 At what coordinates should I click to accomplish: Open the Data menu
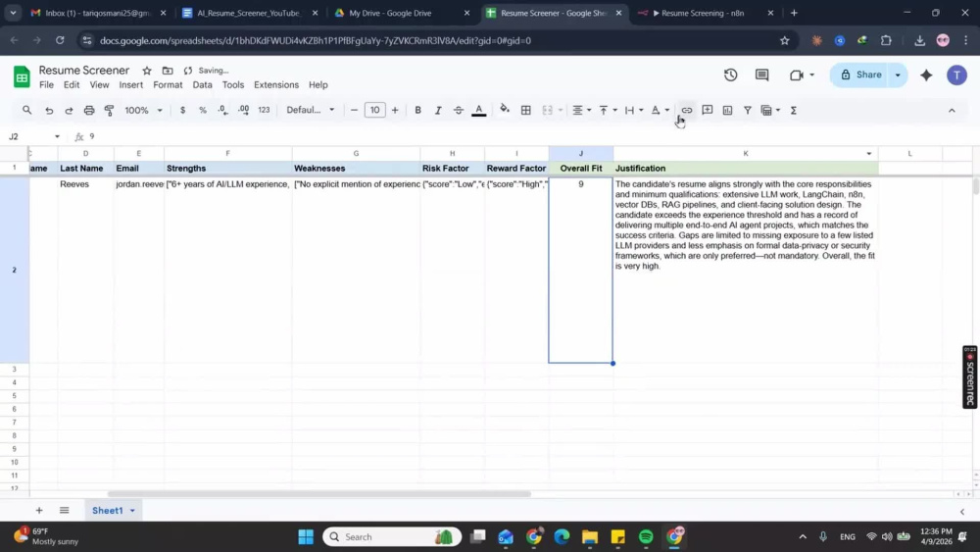(x=202, y=85)
